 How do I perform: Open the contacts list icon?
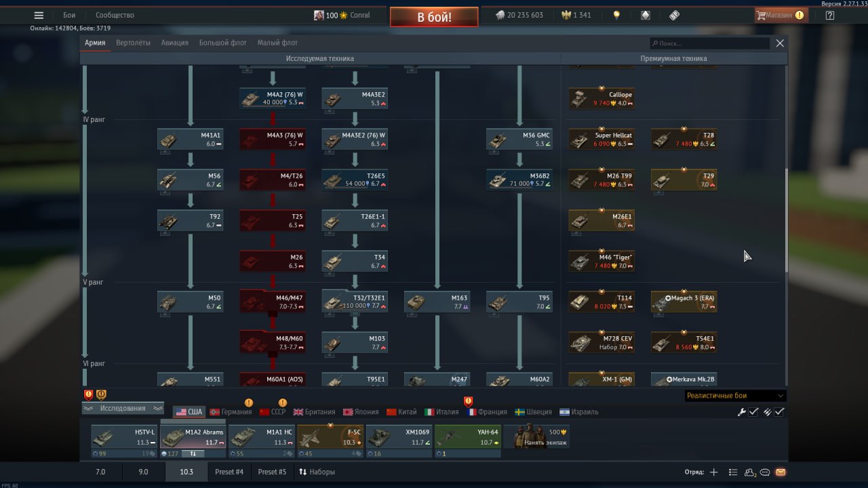(750, 472)
